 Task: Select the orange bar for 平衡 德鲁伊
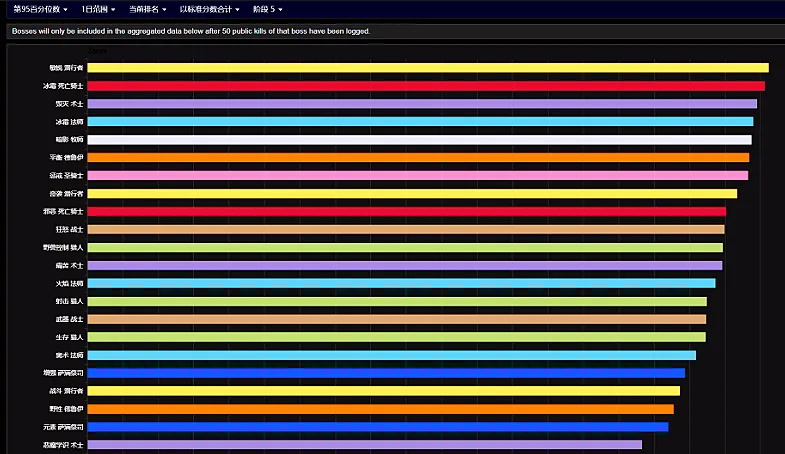pyautogui.click(x=419, y=157)
